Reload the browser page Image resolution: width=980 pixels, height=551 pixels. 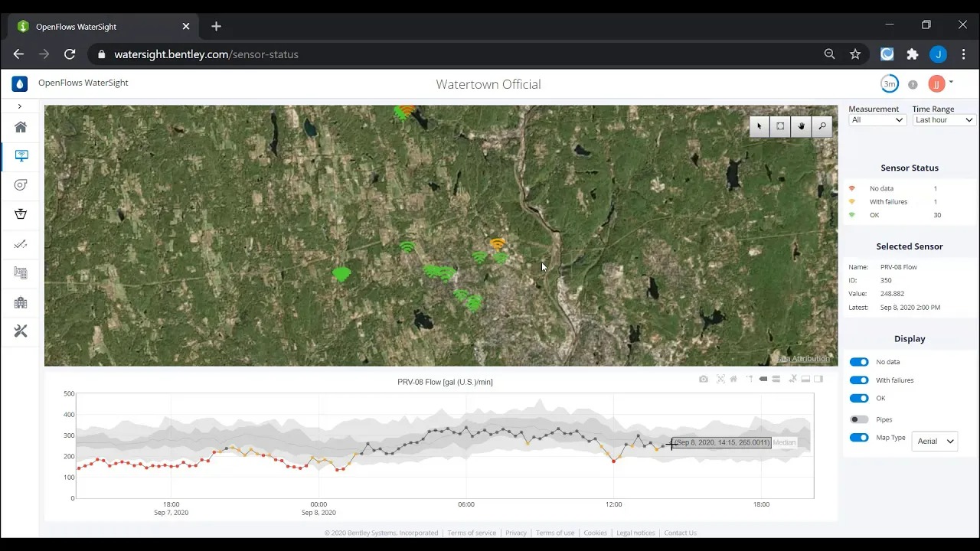click(x=70, y=54)
